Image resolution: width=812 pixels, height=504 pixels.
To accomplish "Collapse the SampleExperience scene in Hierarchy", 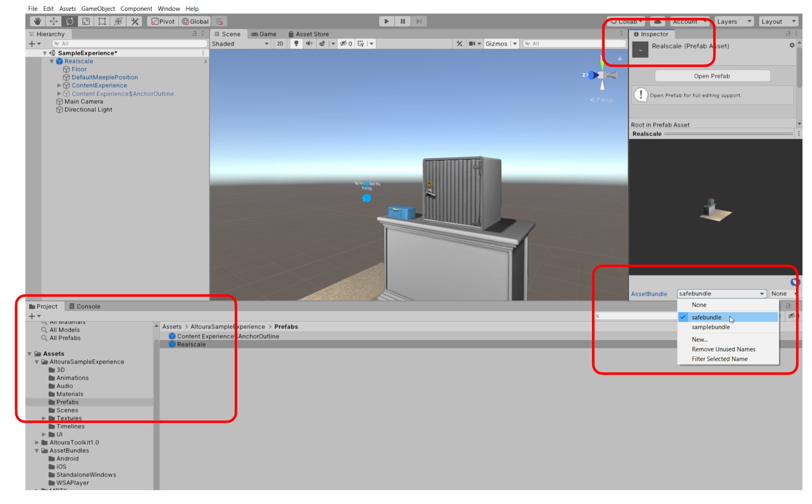I will pyautogui.click(x=45, y=53).
